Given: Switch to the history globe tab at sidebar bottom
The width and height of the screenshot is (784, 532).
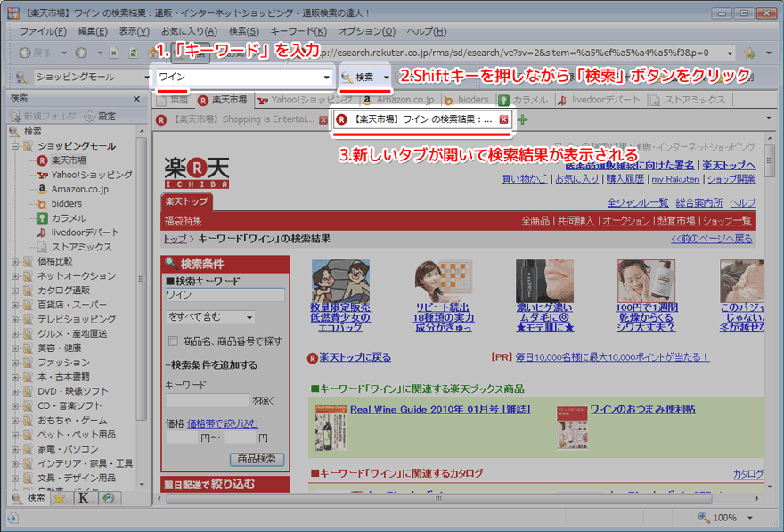Looking at the screenshot, I should pos(109,498).
